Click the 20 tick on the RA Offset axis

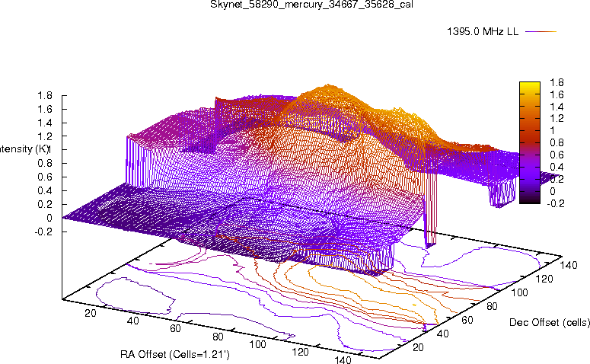coord(91,313)
